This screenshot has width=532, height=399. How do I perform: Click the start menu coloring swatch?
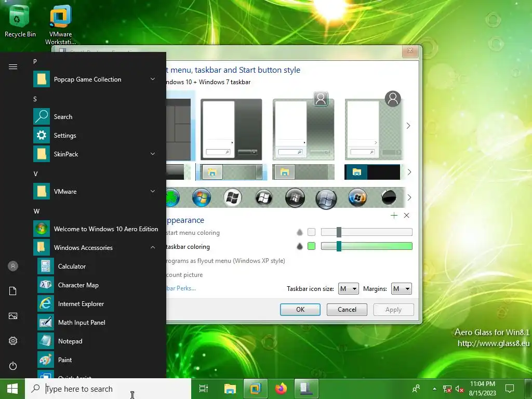[x=312, y=232]
